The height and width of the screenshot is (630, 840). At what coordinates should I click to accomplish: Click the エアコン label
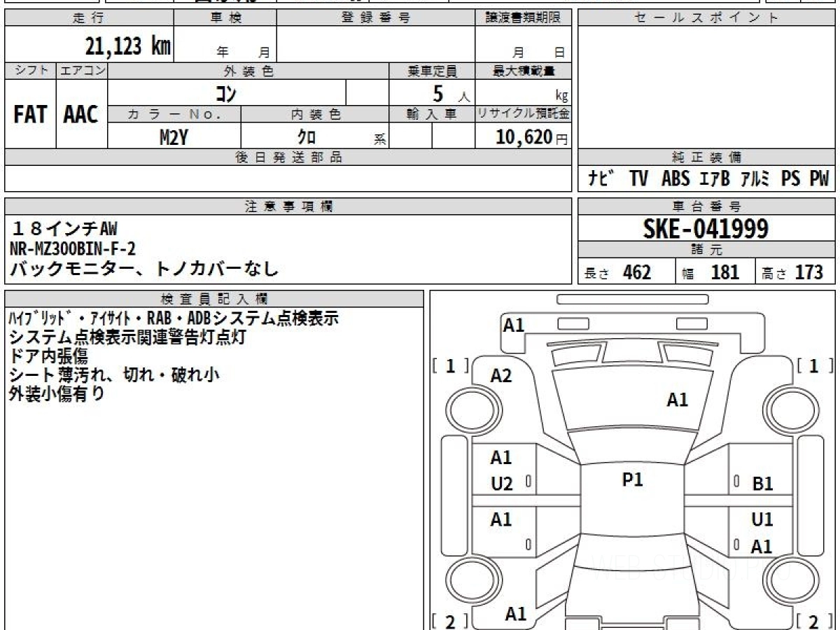coord(82,71)
